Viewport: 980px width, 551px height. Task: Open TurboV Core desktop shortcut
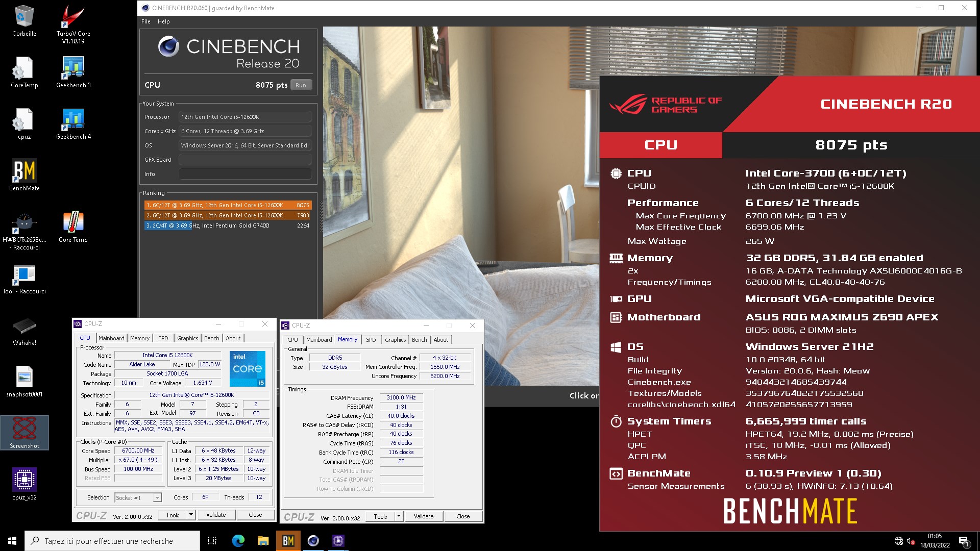(73, 23)
